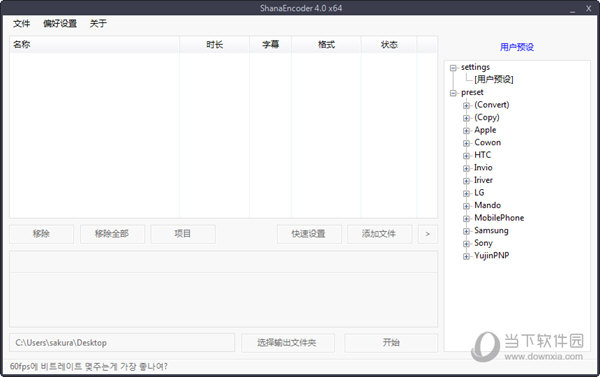Select the Samsung tree label

491,230
